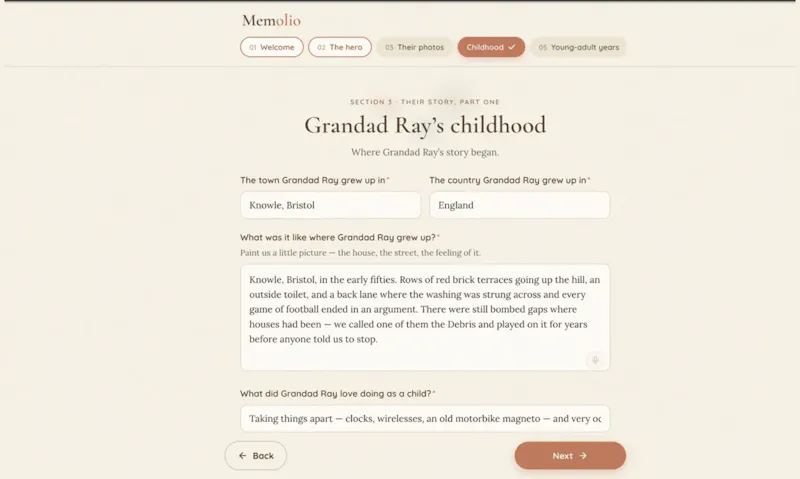Edit the field about what he loved doing
The width and height of the screenshot is (800, 479).
[x=425, y=418]
